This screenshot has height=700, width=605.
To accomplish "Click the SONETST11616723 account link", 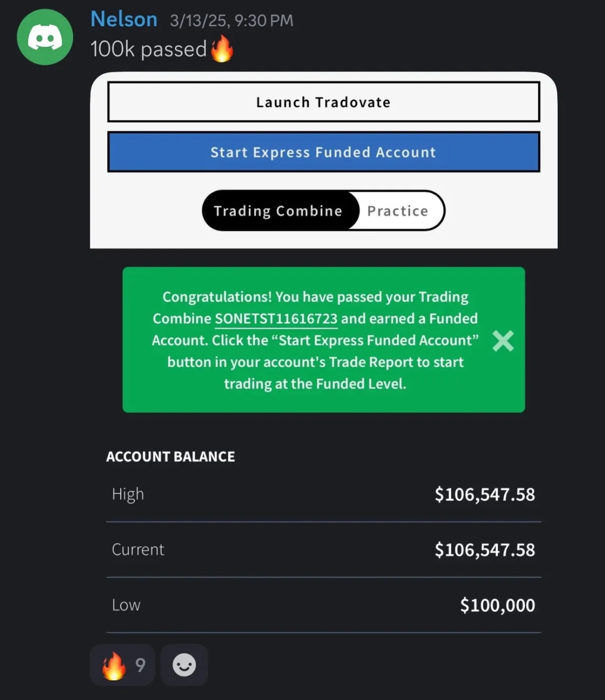I will pos(276,319).
